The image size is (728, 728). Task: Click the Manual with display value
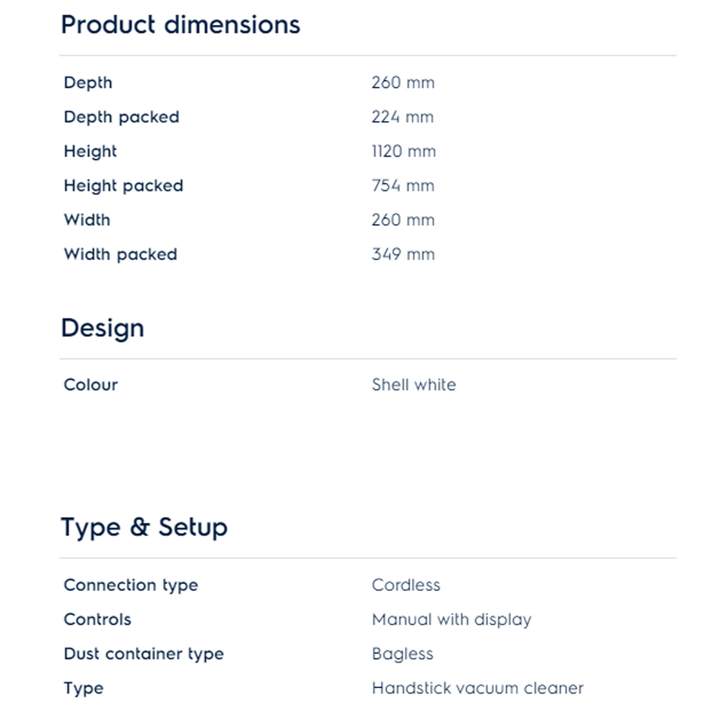coord(451,620)
